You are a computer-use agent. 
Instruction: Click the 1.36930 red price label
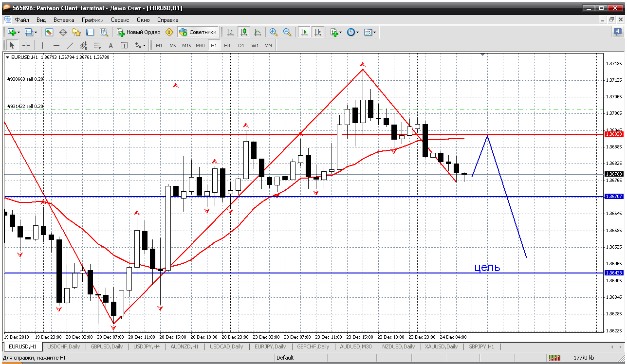613,134
